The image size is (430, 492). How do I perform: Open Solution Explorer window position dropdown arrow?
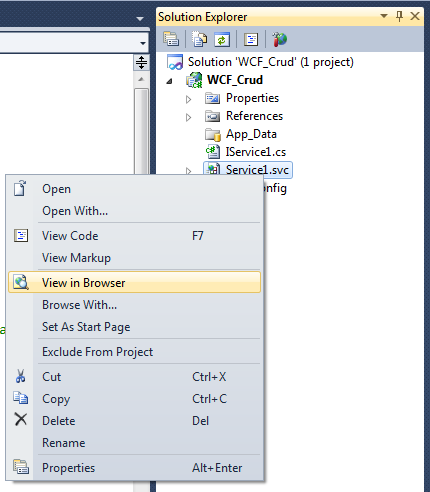coord(384,16)
